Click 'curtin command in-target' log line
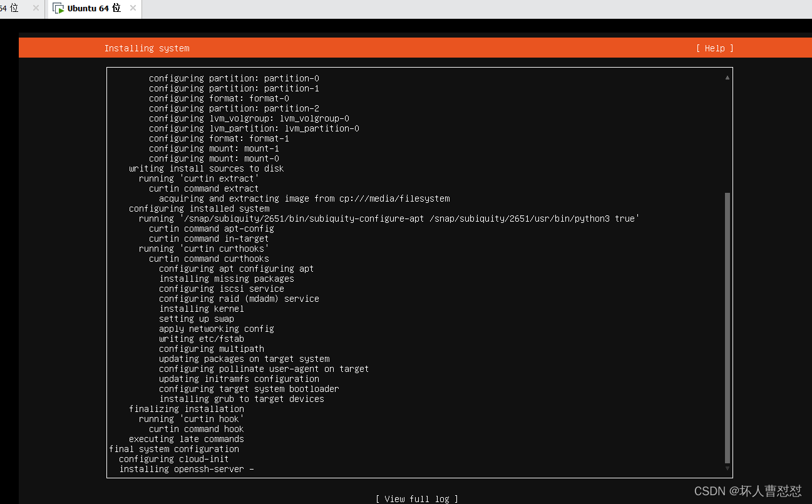The image size is (812, 504). 209,239
